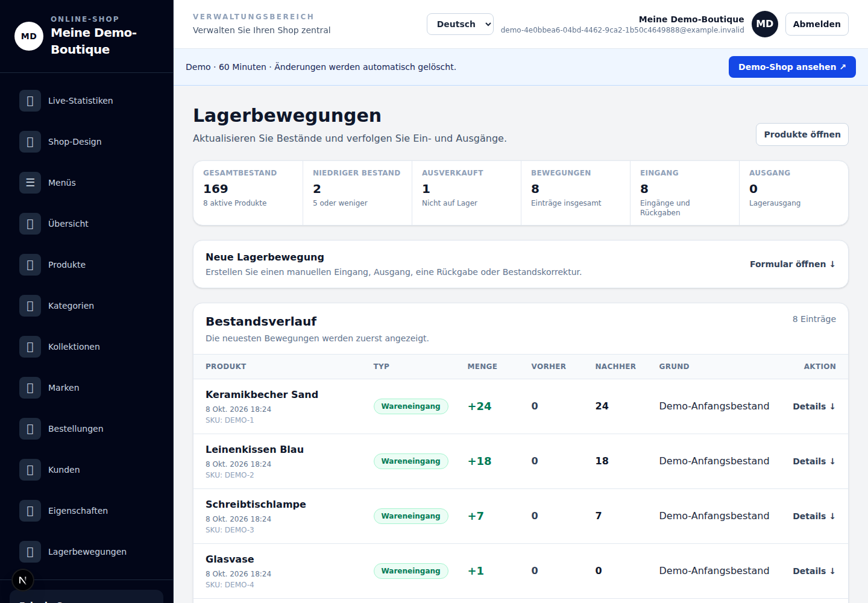This screenshot has width=868, height=603.
Task: Click the Ausverkauft stat card
Action: pyautogui.click(x=467, y=193)
